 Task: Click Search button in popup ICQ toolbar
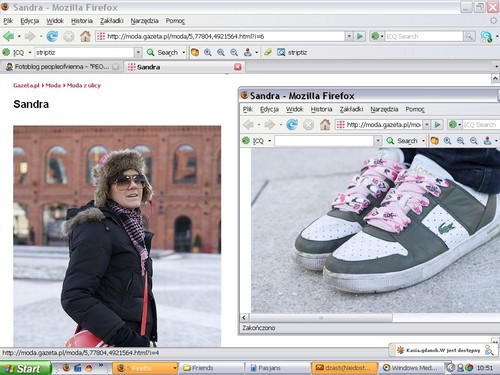402,141
